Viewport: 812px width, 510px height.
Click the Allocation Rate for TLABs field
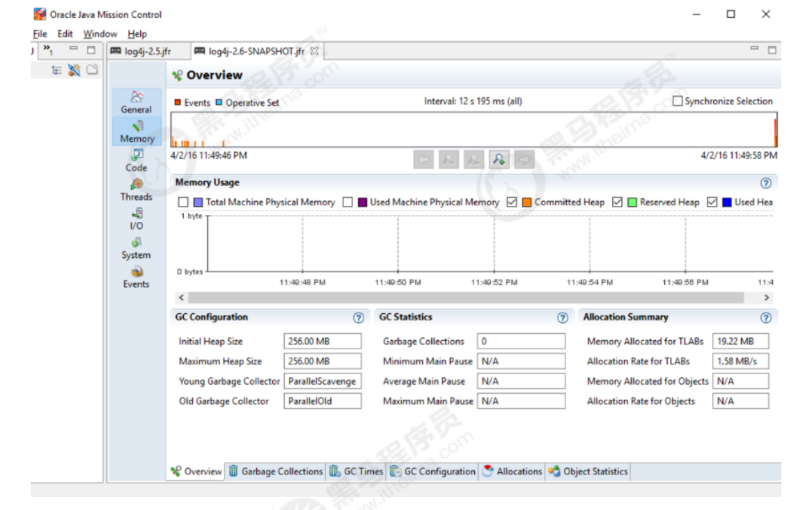[740, 361]
